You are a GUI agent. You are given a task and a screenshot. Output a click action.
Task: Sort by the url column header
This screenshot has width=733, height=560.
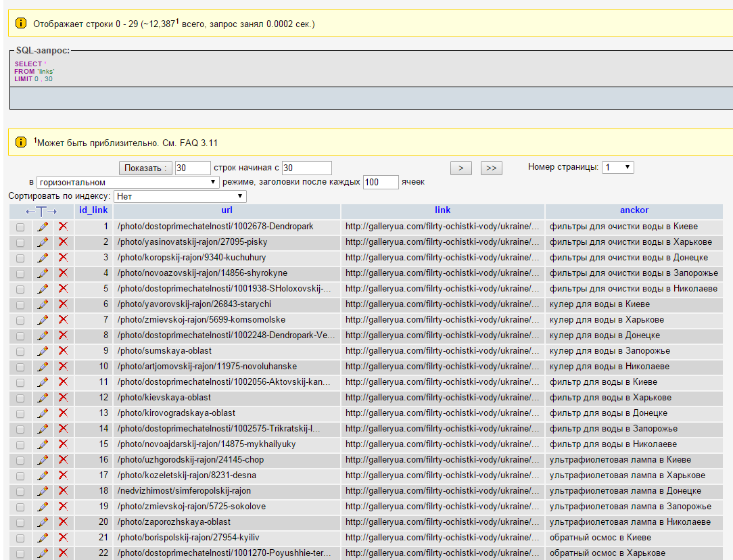(x=227, y=210)
